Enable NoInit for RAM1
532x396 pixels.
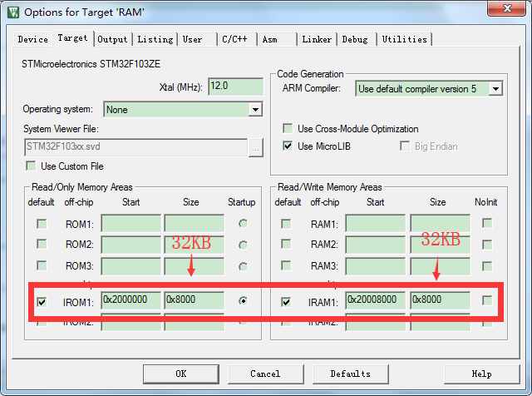[487, 223]
